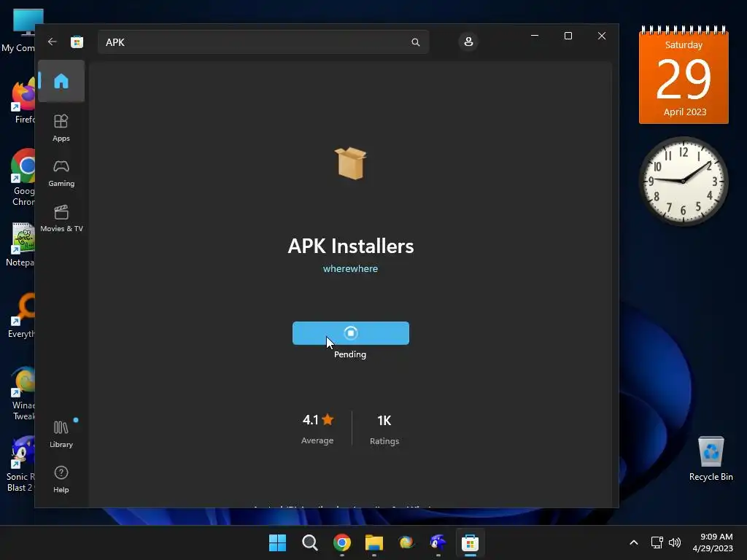Open the Movies & TV section
Image resolution: width=747 pixels, height=560 pixels.
(61, 219)
